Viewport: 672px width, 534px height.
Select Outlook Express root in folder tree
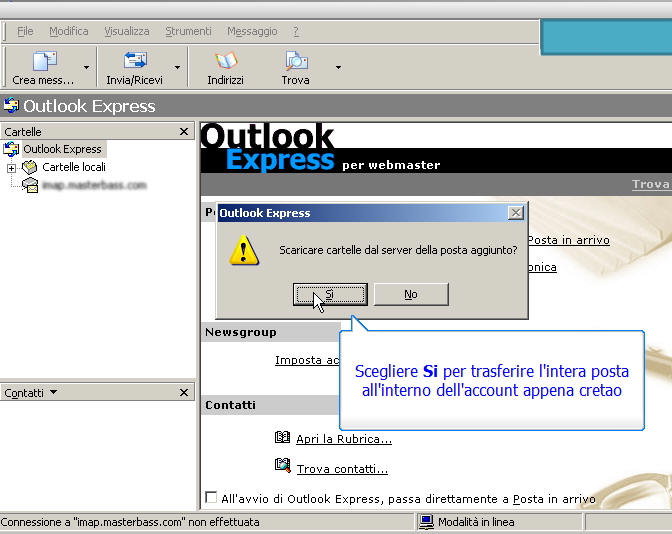(x=62, y=149)
